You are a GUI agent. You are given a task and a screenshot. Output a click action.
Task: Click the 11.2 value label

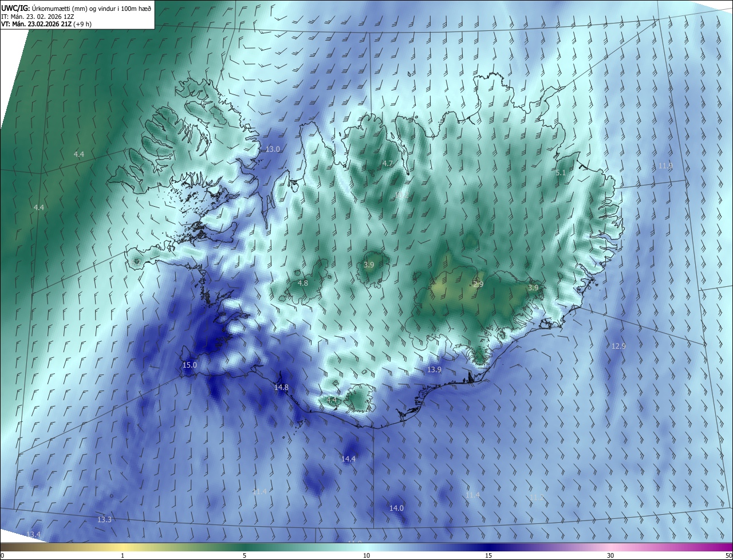(x=536, y=498)
